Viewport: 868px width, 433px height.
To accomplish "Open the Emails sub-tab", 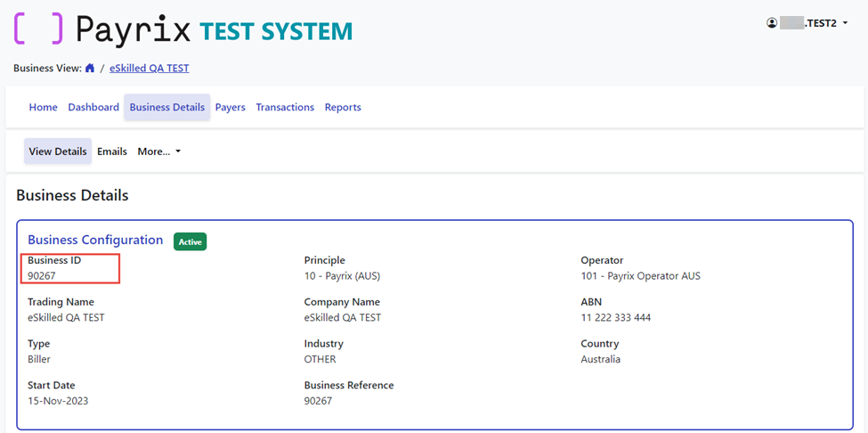I will pyautogui.click(x=112, y=151).
